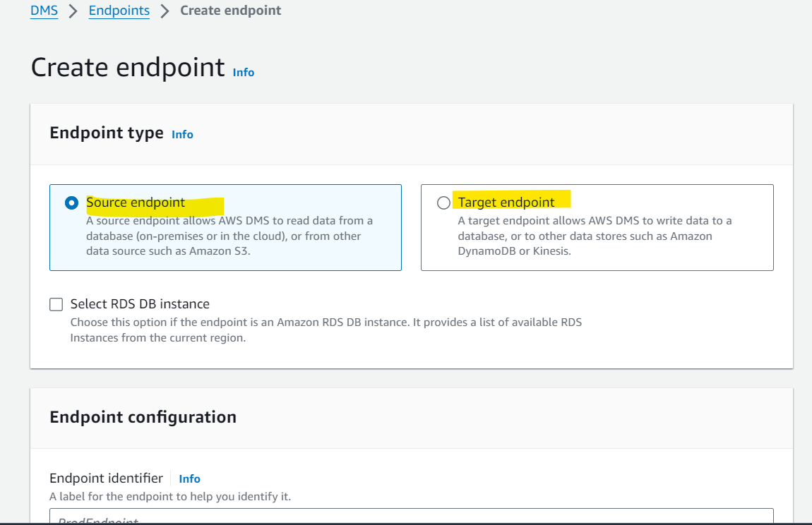This screenshot has width=812, height=525.
Task: Click the Source endpoint card description
Action: (229, 236)
